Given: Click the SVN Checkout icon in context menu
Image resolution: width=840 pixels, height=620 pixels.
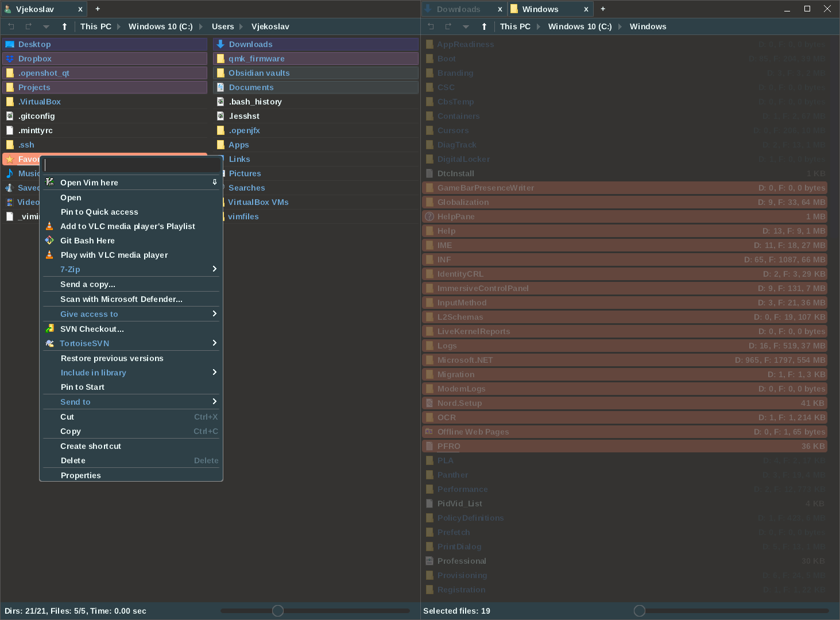Looking at the screenshot, I should 49,329.
